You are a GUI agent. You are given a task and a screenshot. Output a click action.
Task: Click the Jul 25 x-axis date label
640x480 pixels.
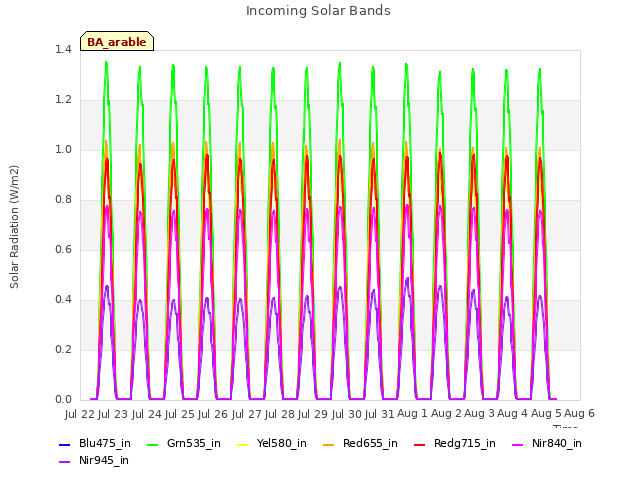coord(180,414)
